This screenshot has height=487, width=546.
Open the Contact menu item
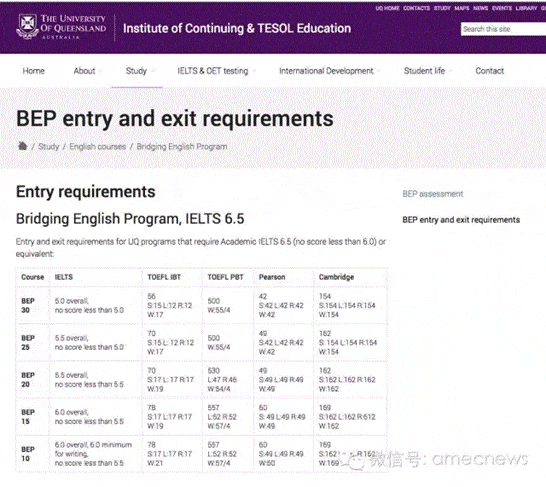coord(490,71)
